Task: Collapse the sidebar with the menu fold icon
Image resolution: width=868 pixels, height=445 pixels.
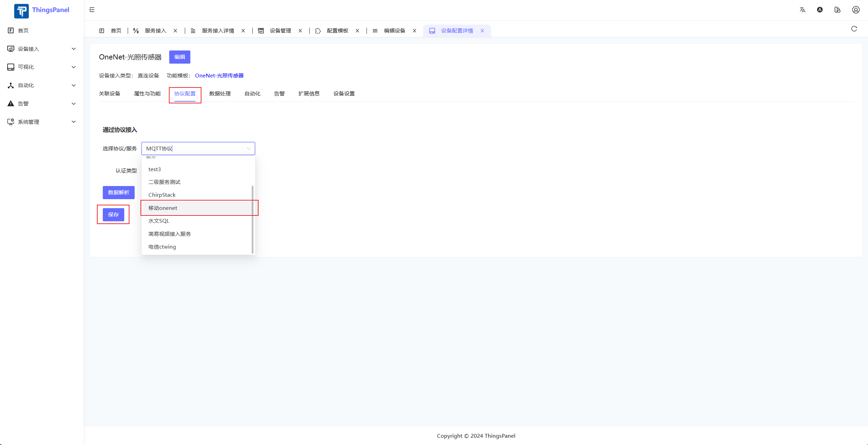Action: click(x=92, y=10)
